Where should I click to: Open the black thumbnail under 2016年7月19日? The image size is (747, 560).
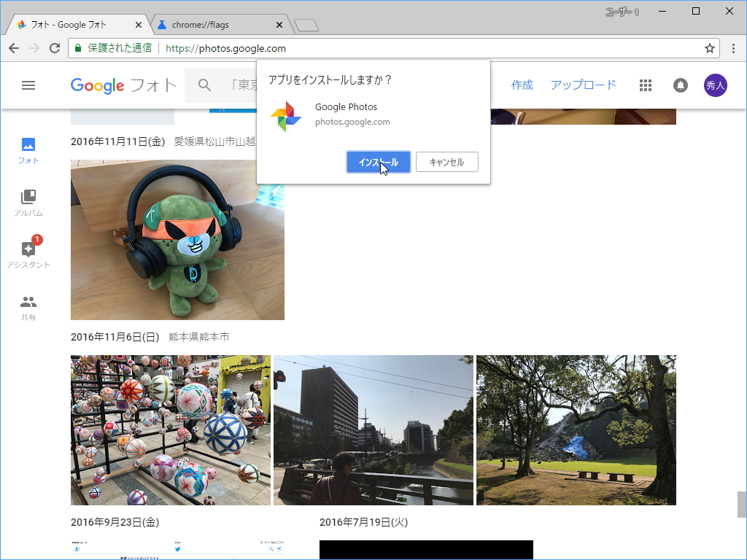pos(426,550)
